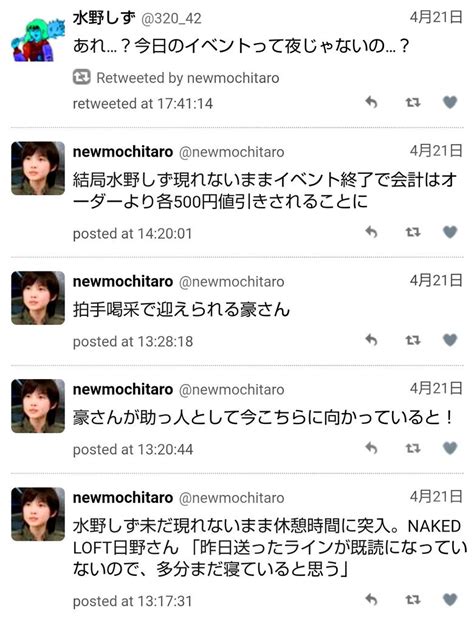Screen dimensions: 474x622
Task: Like the tweet posted at 13:28:18
Action: [450, 340]
